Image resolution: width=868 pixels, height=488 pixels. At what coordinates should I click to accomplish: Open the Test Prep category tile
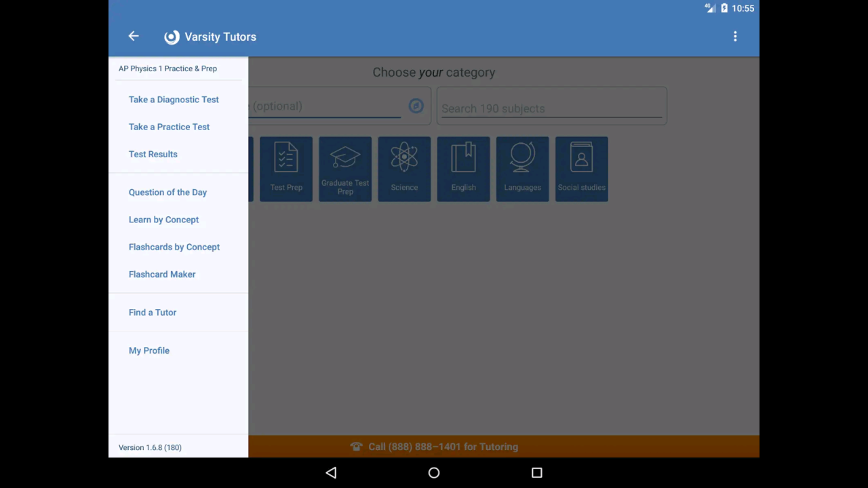(x=286, y=169)
